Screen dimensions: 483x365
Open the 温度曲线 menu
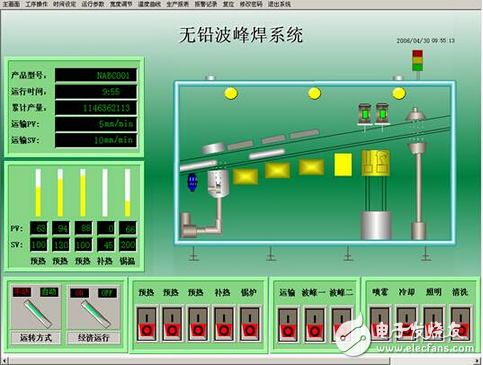[x=149, y=4]
